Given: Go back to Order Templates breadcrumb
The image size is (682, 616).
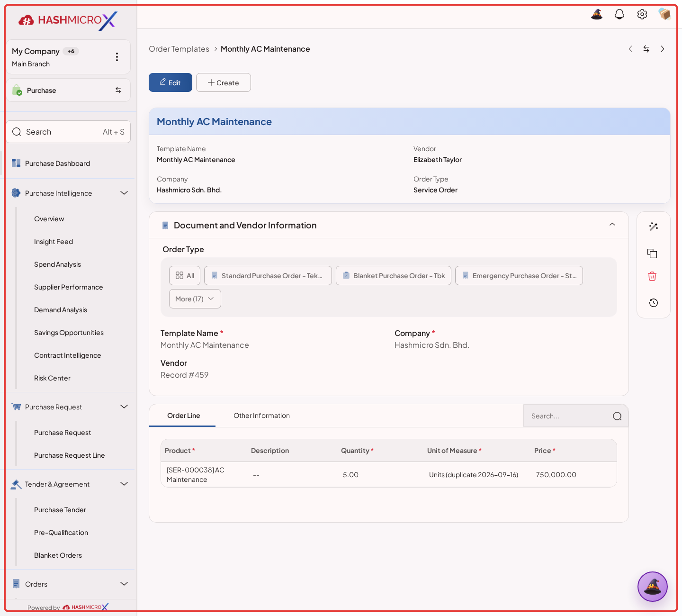Looking at the screenshot, I should click(179, 49).
